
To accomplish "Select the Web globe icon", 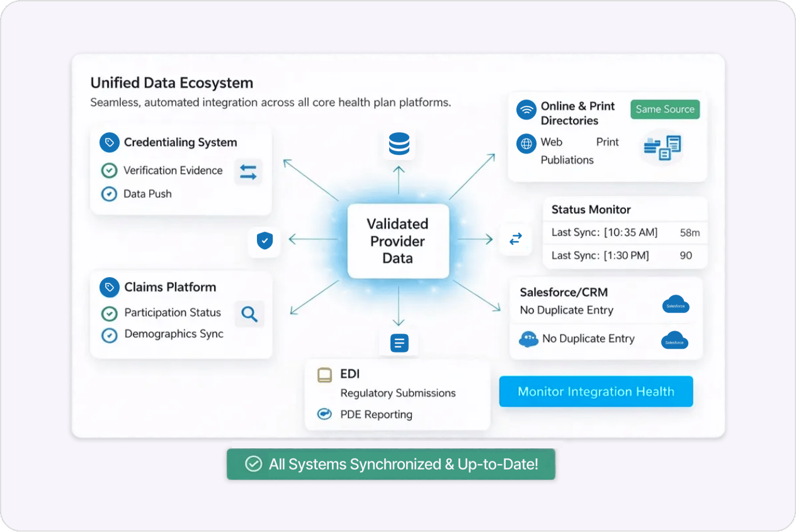I will pyautogui.click(x=526, y=143).
